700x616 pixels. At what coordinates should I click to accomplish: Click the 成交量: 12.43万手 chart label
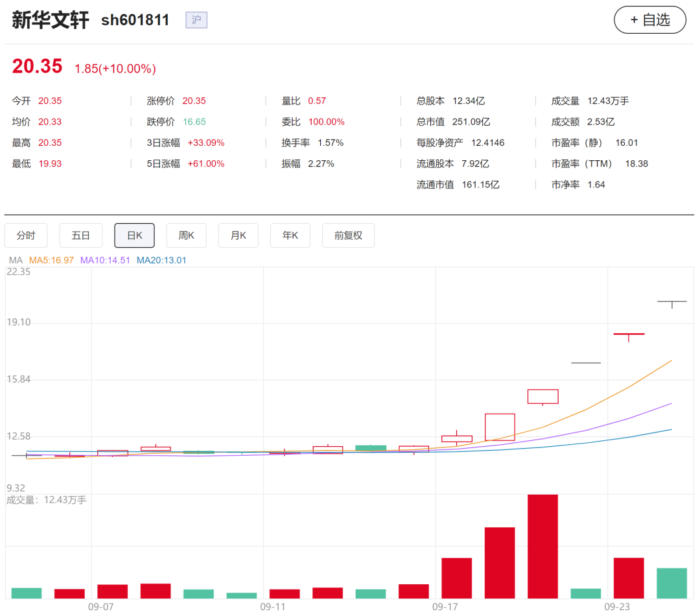[x=47, y=500]
